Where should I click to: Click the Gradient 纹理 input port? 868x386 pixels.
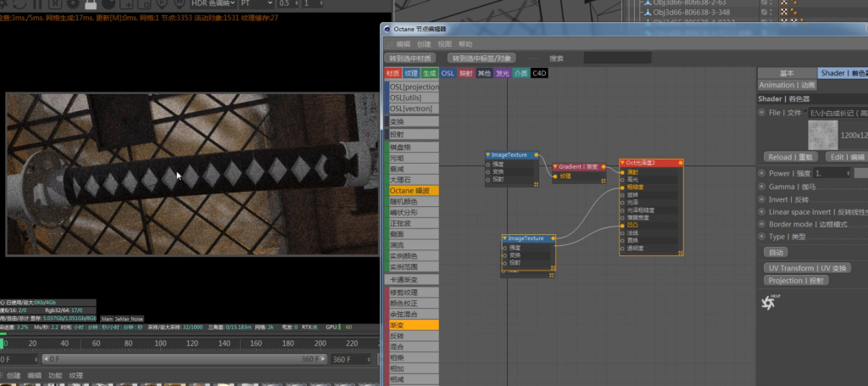point(555,176)
